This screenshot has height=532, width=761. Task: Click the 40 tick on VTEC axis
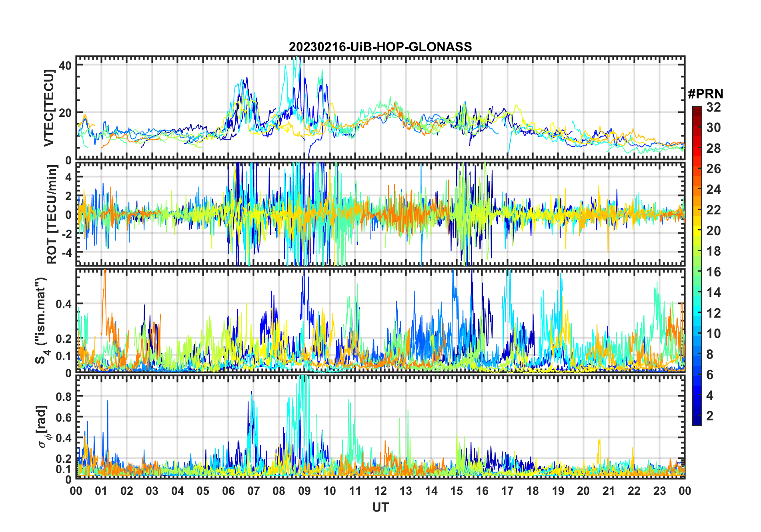[65, 65]
